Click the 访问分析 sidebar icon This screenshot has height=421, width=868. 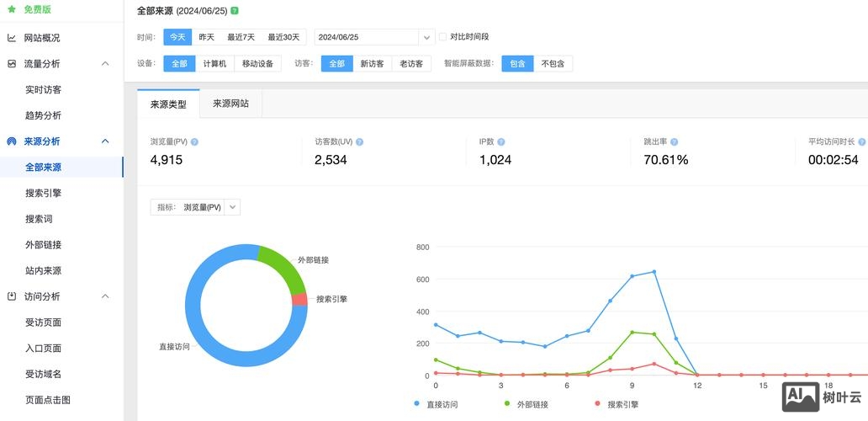[12, 296]
